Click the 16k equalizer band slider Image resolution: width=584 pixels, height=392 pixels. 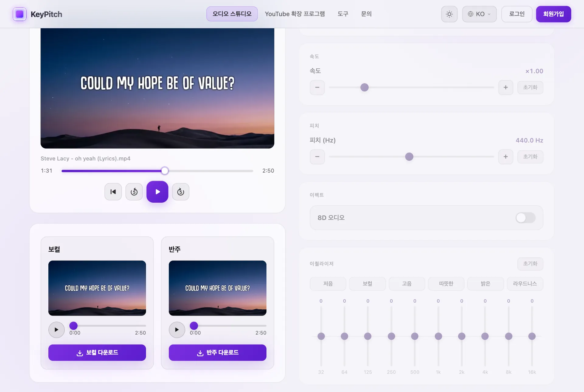tap(532, 336)
